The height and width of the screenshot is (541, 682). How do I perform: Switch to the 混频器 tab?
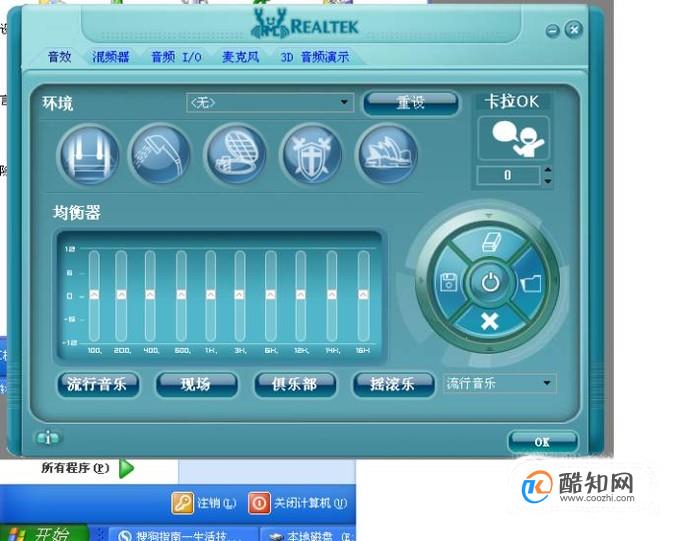[x=110, y=57]
